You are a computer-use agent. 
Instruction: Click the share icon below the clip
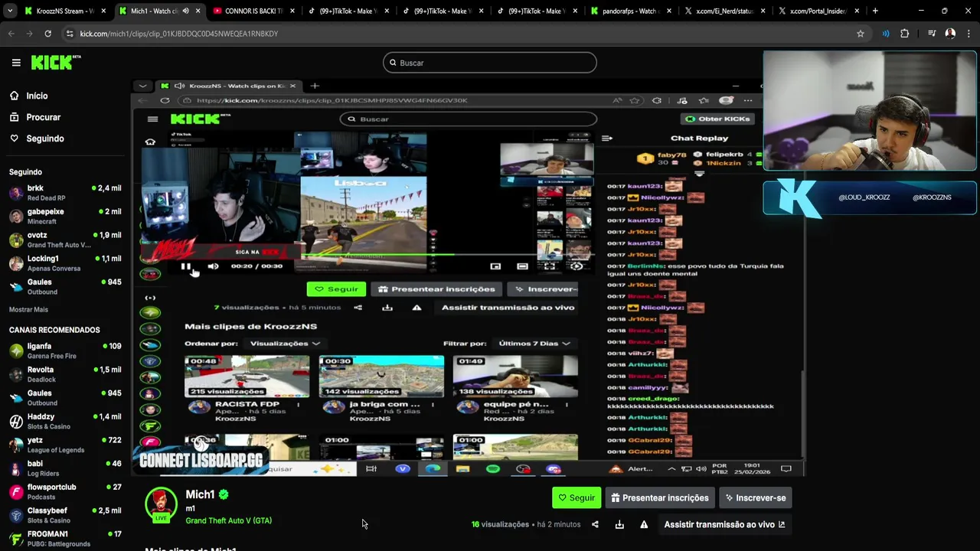[x=595, y=524]
